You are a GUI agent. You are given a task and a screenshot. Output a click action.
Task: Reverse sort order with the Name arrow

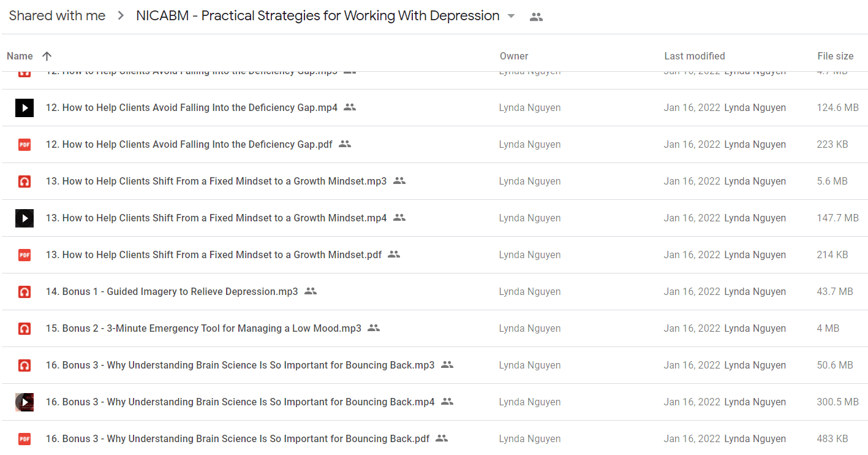click(47, 56)
